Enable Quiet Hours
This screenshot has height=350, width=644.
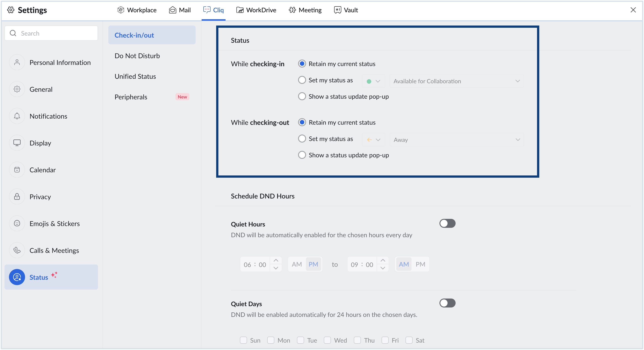pos(447,223)
